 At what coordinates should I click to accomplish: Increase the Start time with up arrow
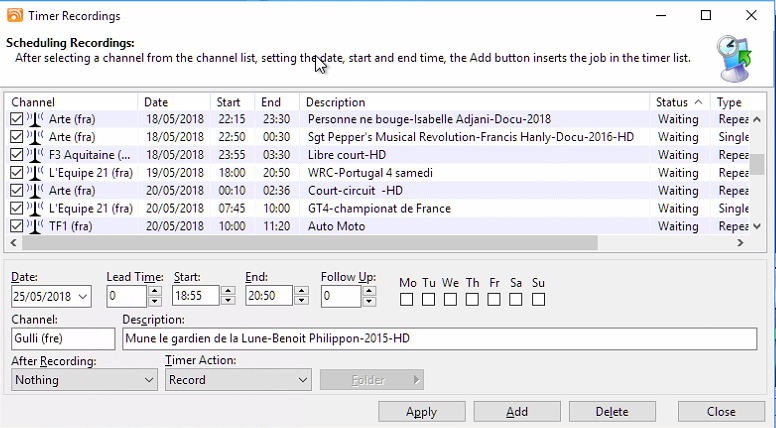pyautogui.click(x=228, y=291)
